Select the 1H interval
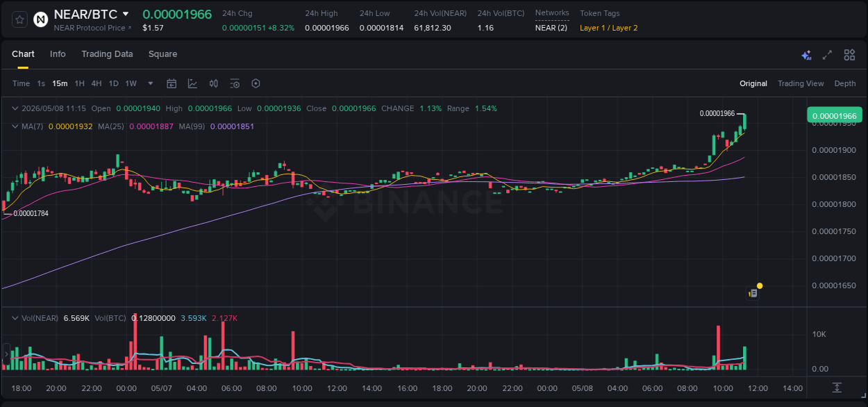 (79, 83)
